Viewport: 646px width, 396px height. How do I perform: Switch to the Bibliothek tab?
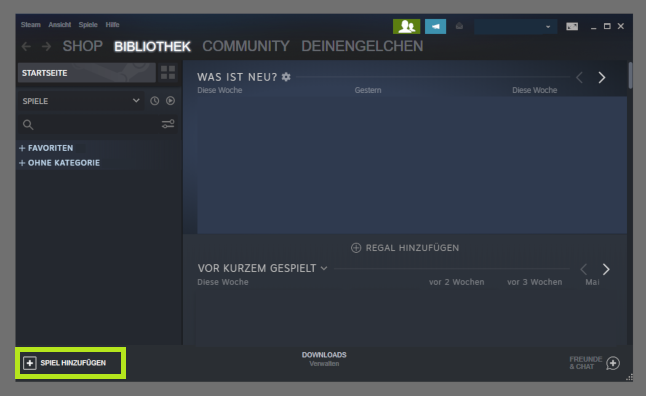click(x=152, y=47)
